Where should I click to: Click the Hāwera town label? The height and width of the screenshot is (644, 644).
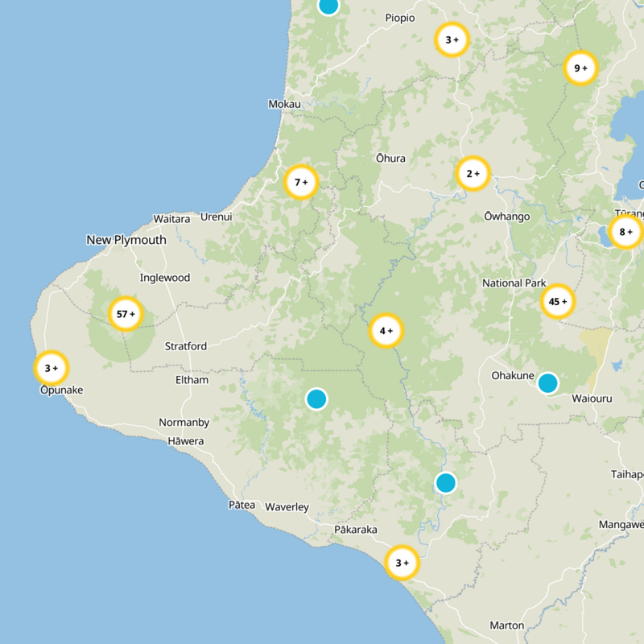tap(186, 441)
